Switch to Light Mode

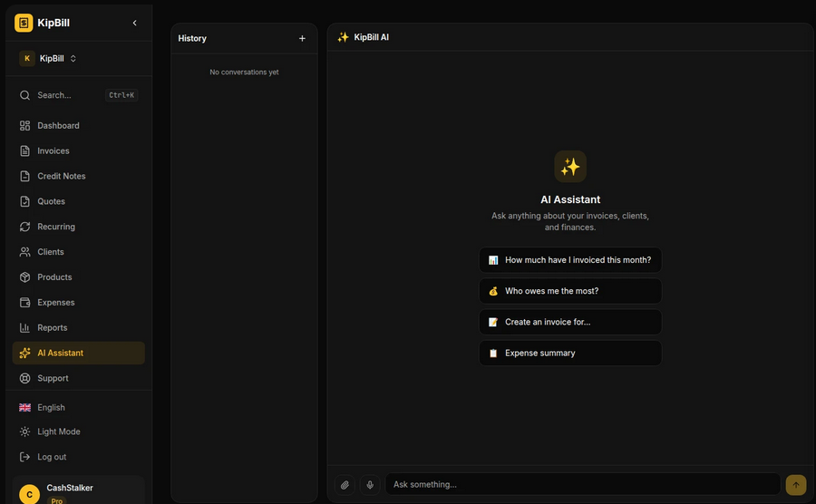79,431
